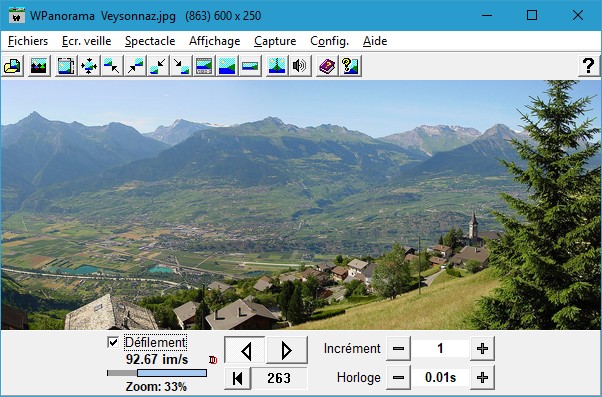Click the question mark picture help icon
This screenshot has width=602, height=397.
[x=350, y=66]
